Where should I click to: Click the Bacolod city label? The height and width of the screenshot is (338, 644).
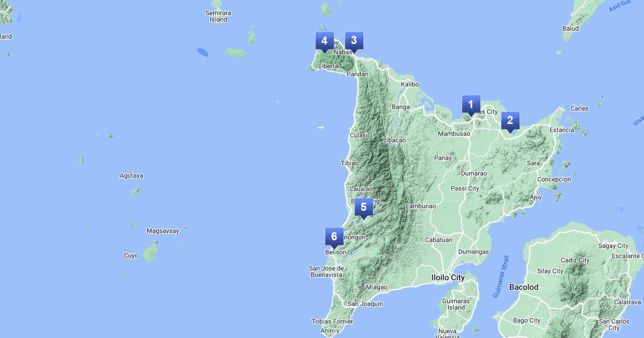523,287
